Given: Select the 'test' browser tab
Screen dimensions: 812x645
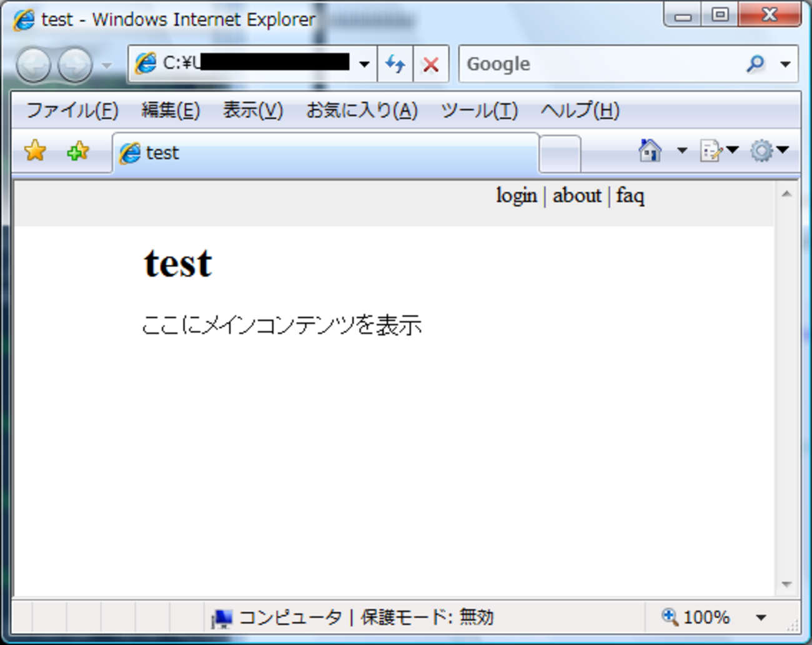Looking at the screenshot, I should click(x=325, y=153).
